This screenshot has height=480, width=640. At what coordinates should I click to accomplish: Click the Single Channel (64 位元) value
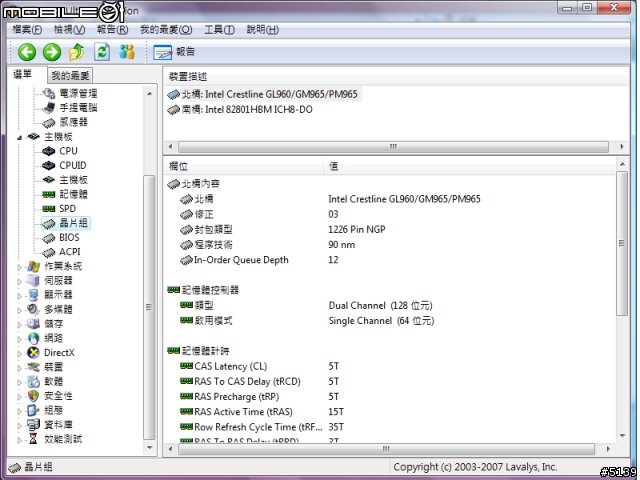pos(381,321)
